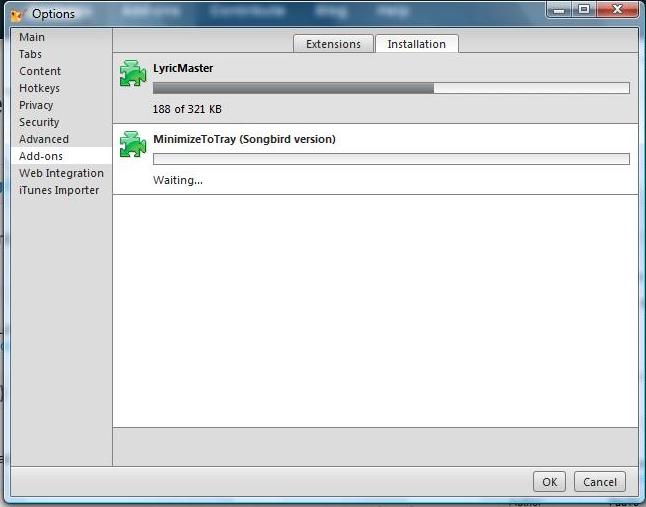Click the MinimizeToTray waiting progress bar
This screenshot has height=507, width=646.
391,159
